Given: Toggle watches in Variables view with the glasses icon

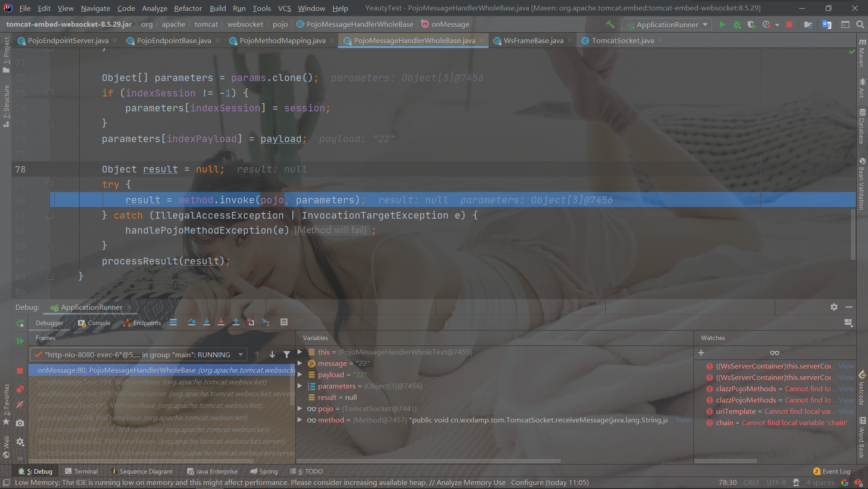Looking at the screenshot, I should click(775, 353).
